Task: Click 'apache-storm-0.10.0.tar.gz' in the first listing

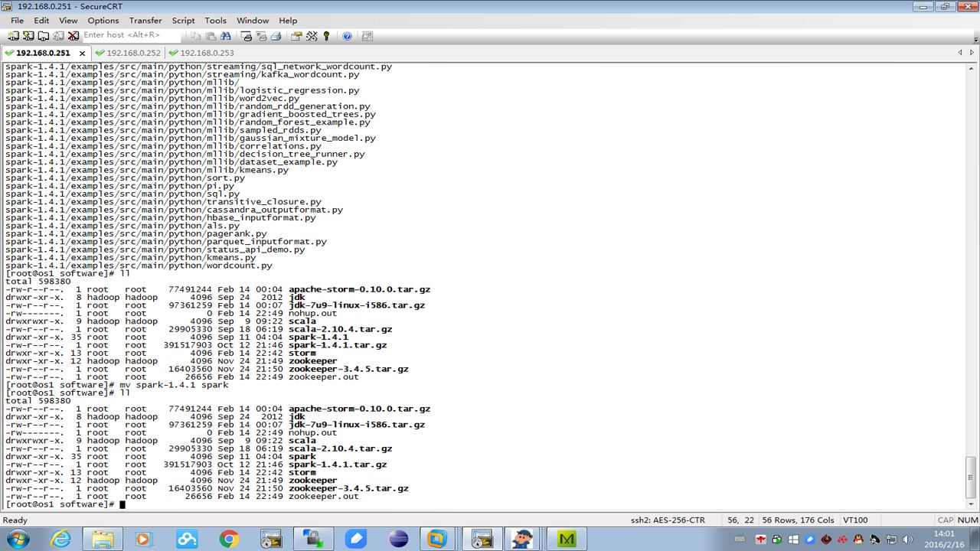Action: [x=359, y=289]
